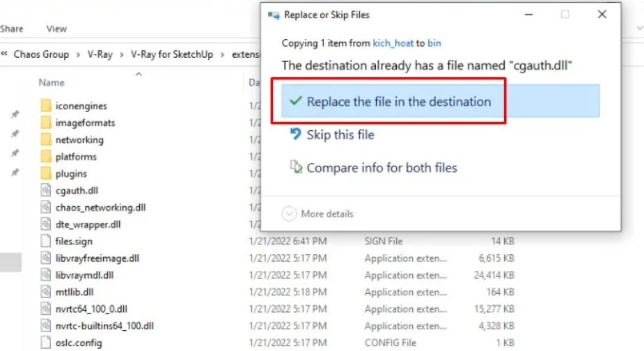644x351 pixels.
Task: Click the iconengines folder icon
Action: point(46,106)
